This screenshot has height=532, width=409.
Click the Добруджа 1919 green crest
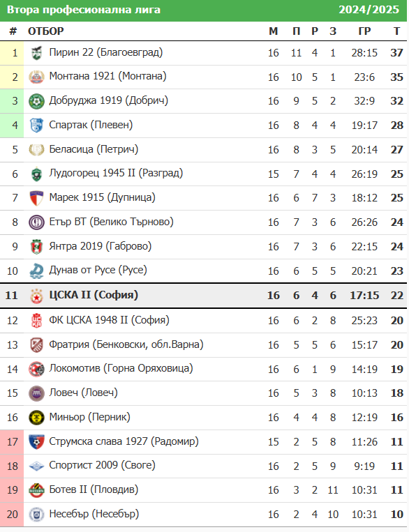[36, 101]
